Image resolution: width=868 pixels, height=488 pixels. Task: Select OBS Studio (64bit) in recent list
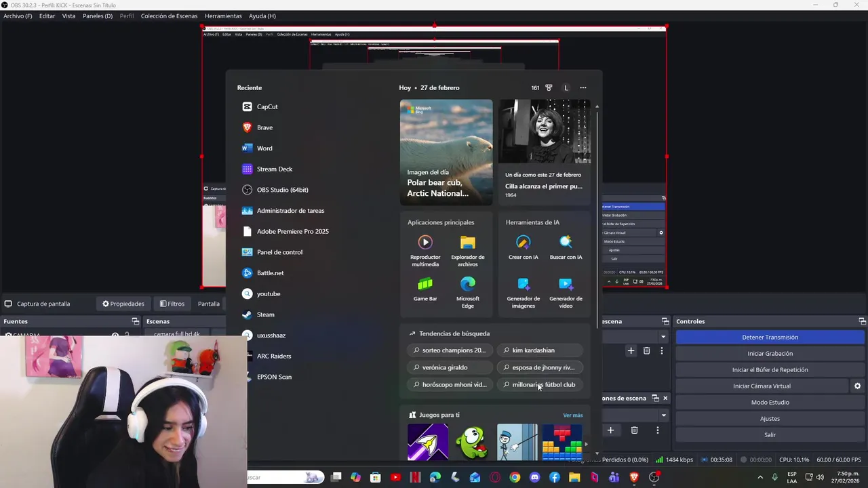(275, 190)
